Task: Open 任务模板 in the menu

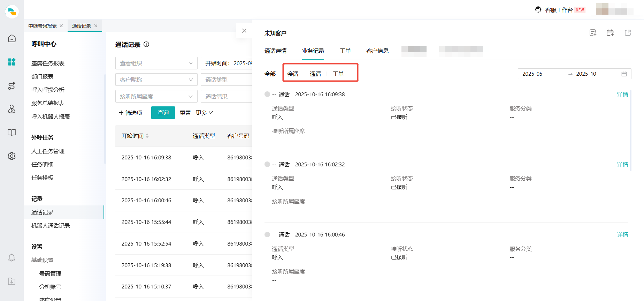Action: 42,178
